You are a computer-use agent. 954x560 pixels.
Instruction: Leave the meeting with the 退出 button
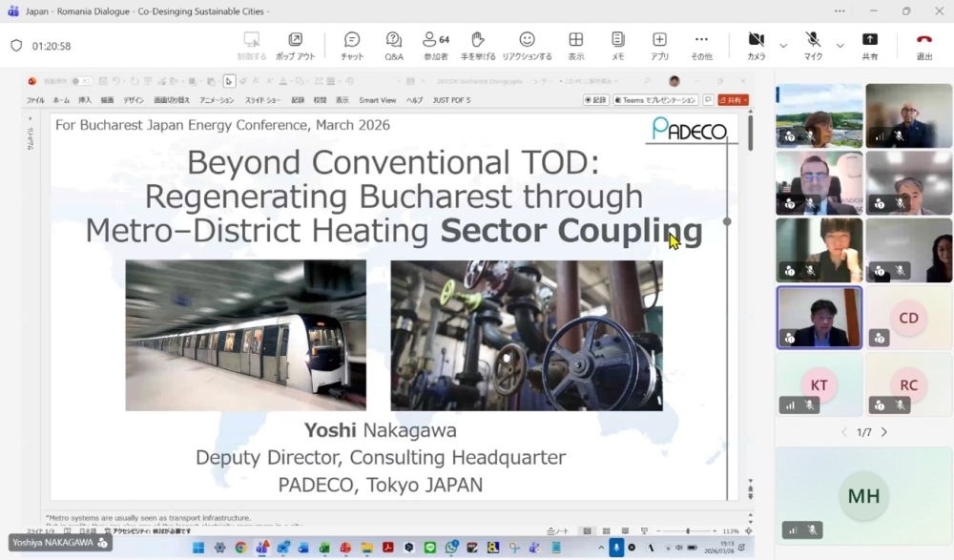pos(923,45)
